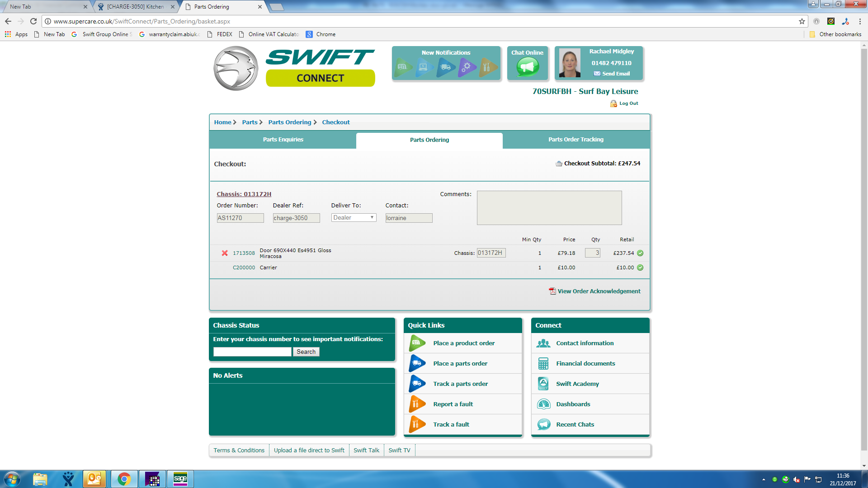The image size is (868, 488).
Task: Click the Comments text area
Action: (x=549, y=208)
